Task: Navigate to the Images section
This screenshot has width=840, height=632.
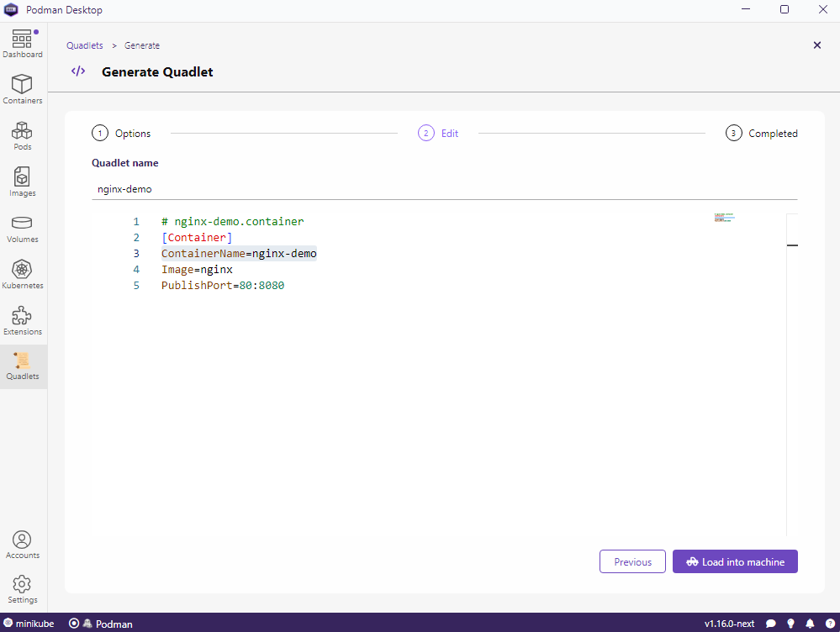Action: coord(23,182)
